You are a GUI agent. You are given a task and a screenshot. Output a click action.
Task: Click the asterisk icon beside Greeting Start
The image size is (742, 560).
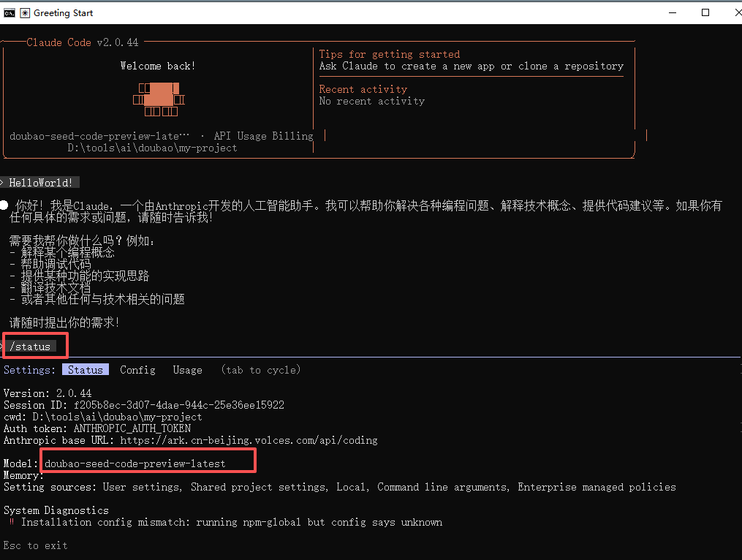25,12
